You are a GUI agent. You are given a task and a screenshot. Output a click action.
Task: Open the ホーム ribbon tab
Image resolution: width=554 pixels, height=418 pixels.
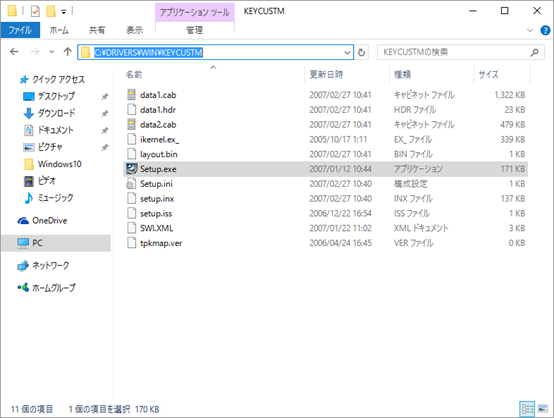[x=59, y=30]
